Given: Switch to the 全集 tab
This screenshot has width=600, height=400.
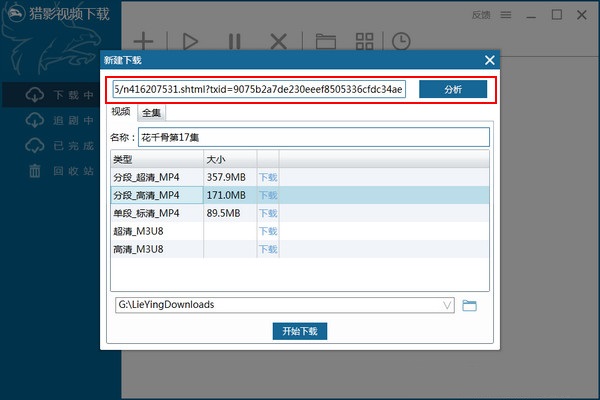Looking at the screenshot, I should pyautogui.click(x=152, y=113).
